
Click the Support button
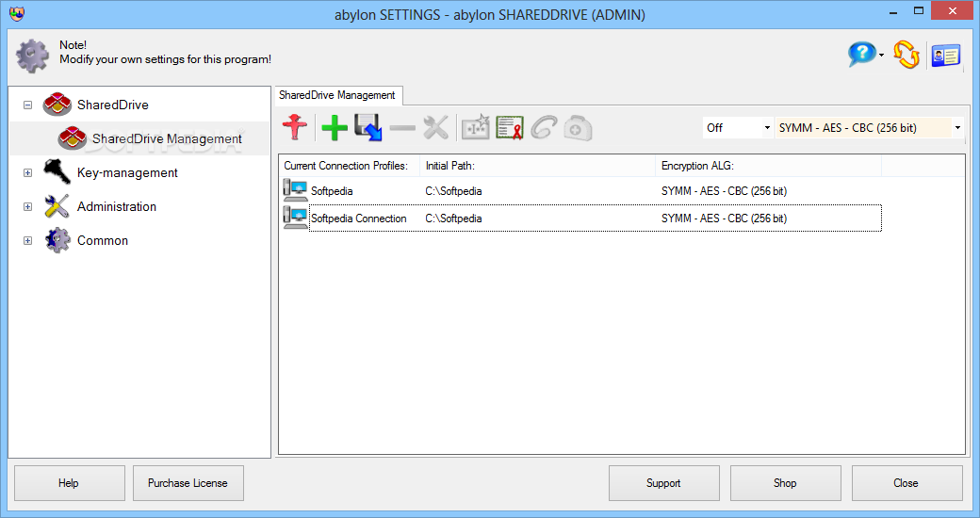[x=663, y=483]
